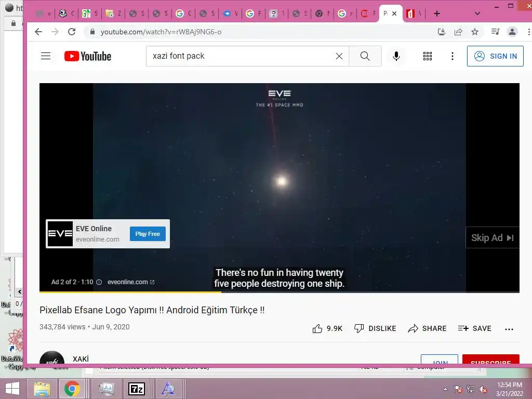
Task: SAVE the video to a playlist
Action: point(474,328)
